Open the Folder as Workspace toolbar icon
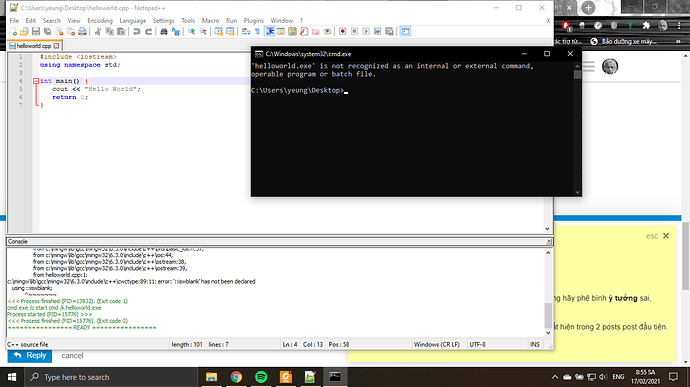 click(x=316, y=32)
